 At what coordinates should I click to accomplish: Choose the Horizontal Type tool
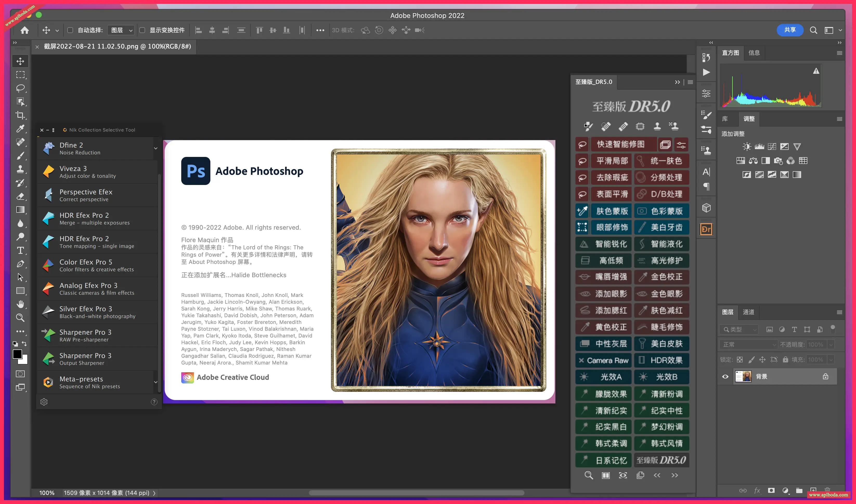click(20, 251)
